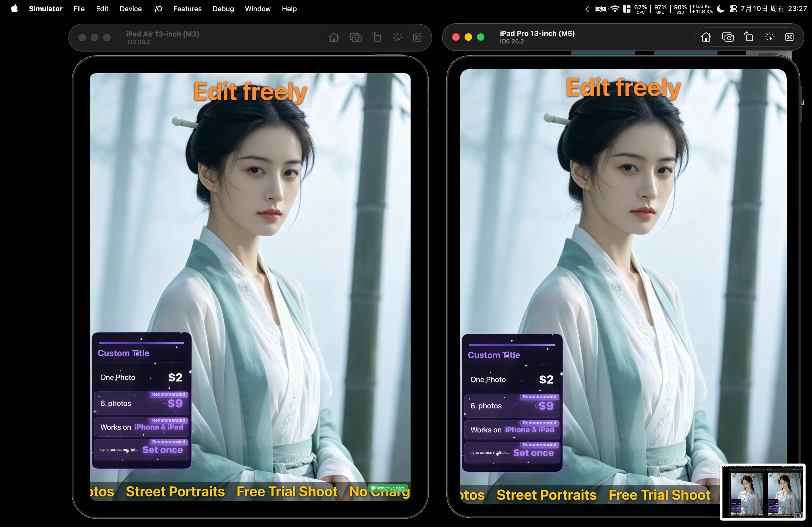Select 6 photos $9 row on iPad Pro
The width and height of the screenshot is (812, 527).
coord(512,406)
